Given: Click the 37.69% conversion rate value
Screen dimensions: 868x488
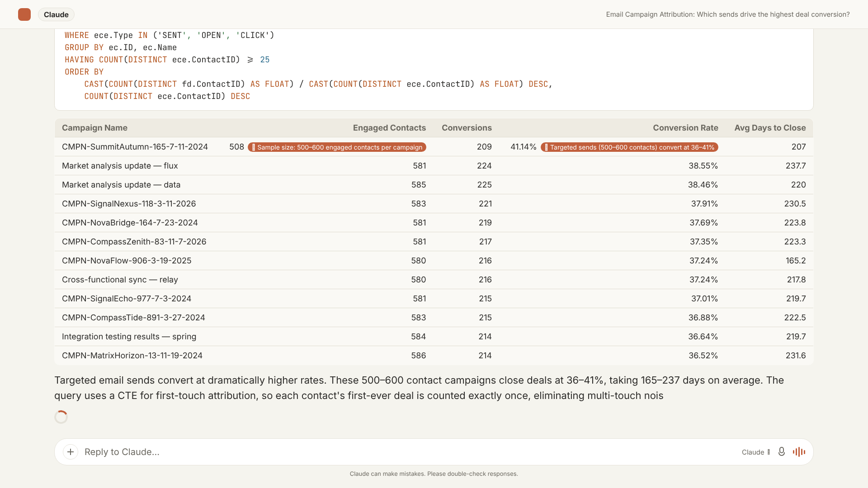Looking at the screenshot, I should pyautogui.click(x=703, y=223).
